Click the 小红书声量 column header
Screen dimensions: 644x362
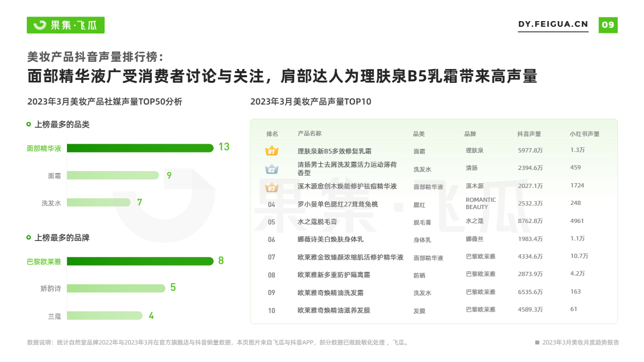tap(585, 134)
